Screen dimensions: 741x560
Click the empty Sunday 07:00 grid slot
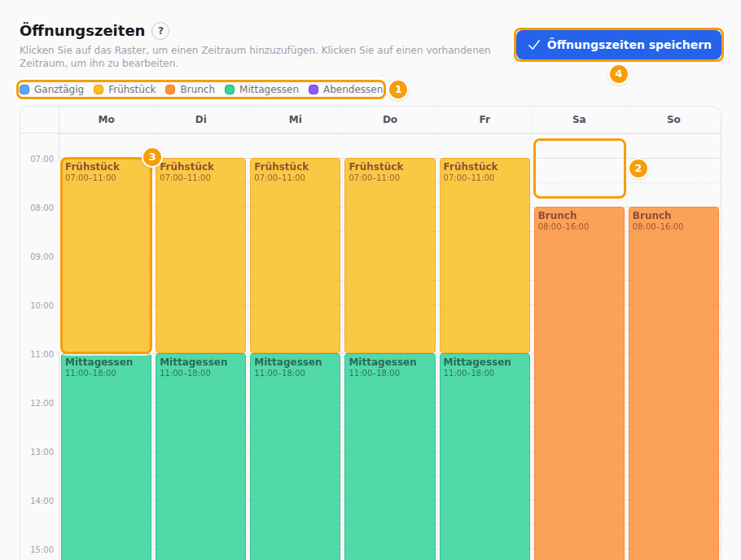click(674, 171)
